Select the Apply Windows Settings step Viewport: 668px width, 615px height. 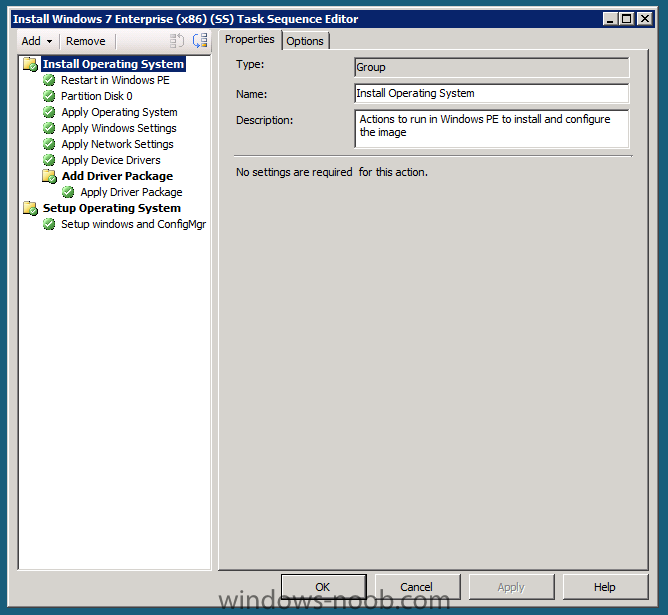(119, 128)
